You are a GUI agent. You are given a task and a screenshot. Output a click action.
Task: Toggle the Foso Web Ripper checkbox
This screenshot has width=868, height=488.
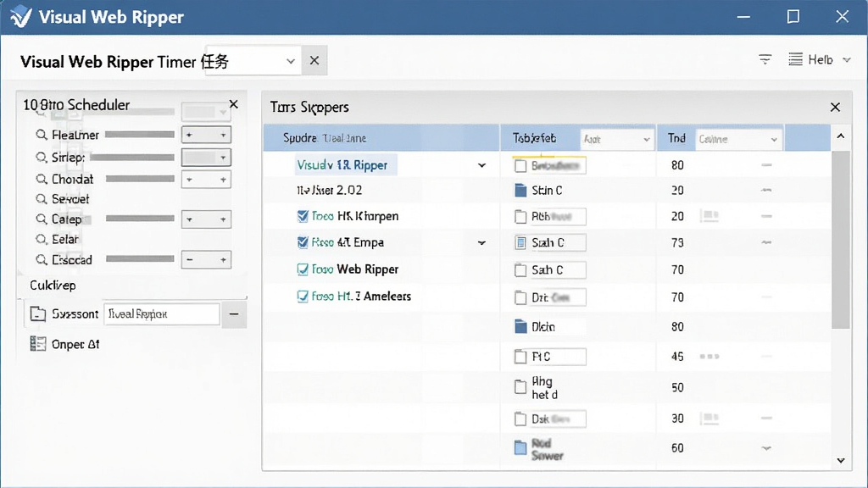(303, 269)
